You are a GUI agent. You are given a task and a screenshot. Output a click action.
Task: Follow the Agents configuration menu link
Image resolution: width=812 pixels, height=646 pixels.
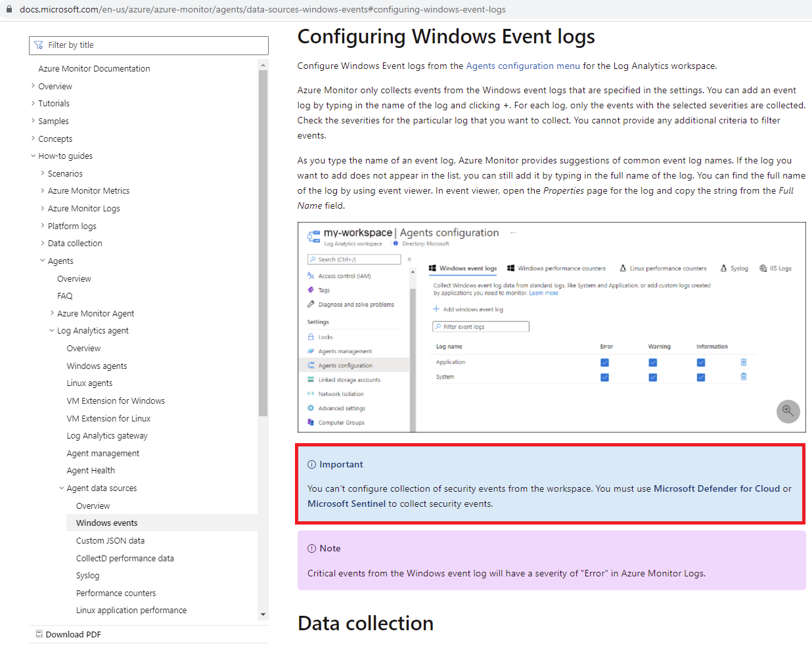(523, 66)
